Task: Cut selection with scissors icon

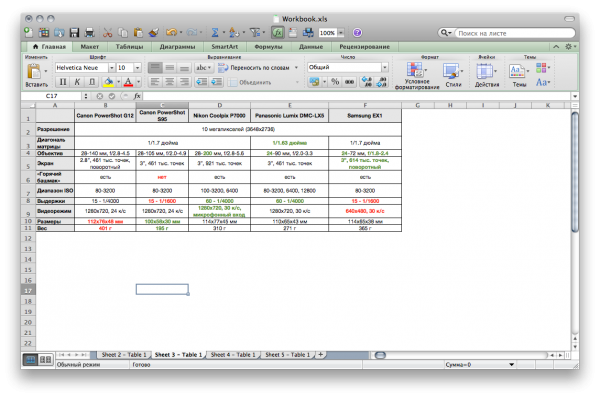Action: pos(108,33)
